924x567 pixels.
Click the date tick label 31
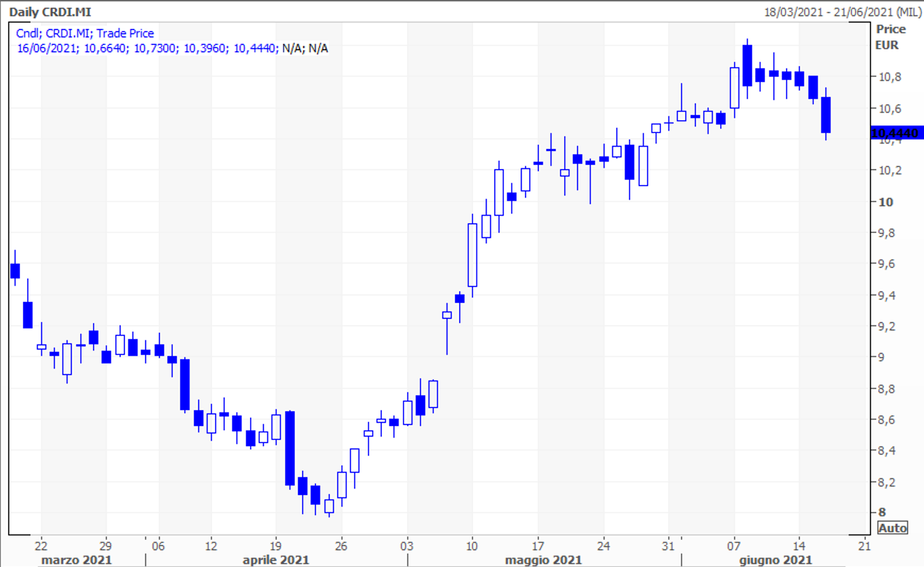click(668, 545)
